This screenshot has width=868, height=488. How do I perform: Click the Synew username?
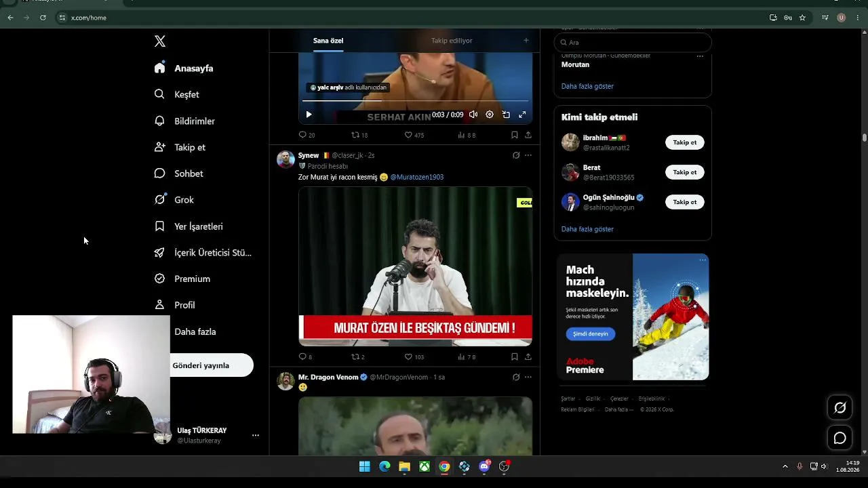tap(309, 155)
